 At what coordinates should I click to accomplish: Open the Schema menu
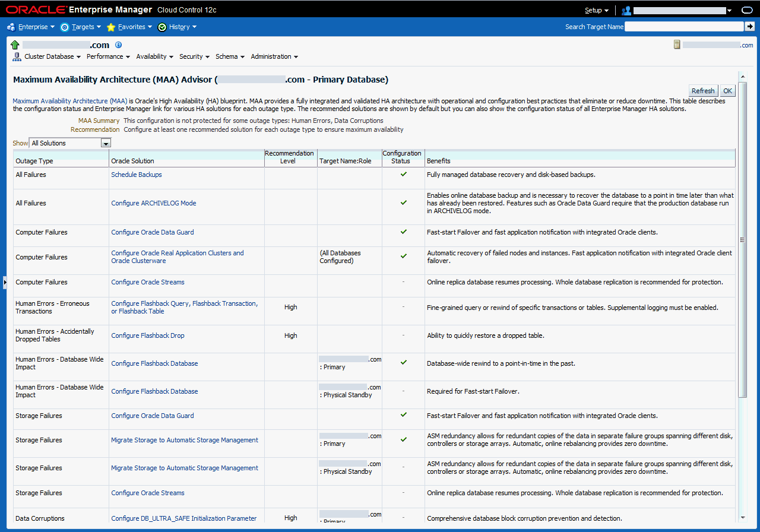tap(230, 57)
